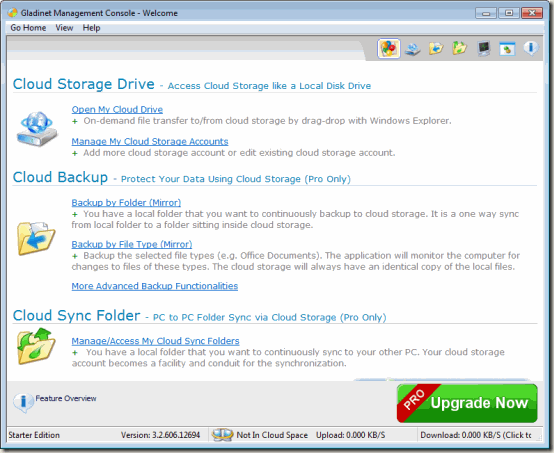The width and height of the screenshot is (554, 453).
Task: Open the Go Home menu
Action: pyautogui.click(x=28, y=28)
